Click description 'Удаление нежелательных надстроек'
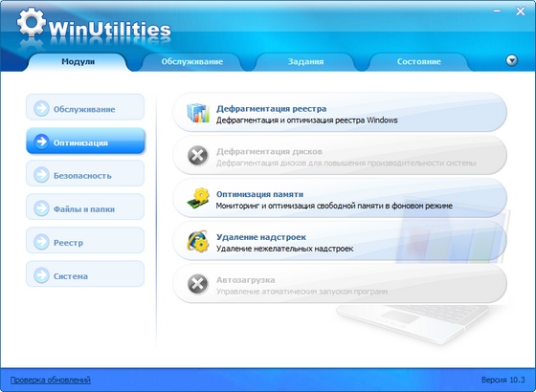The width and height of the screenshot is (536, 392). [x=284, y=249]
